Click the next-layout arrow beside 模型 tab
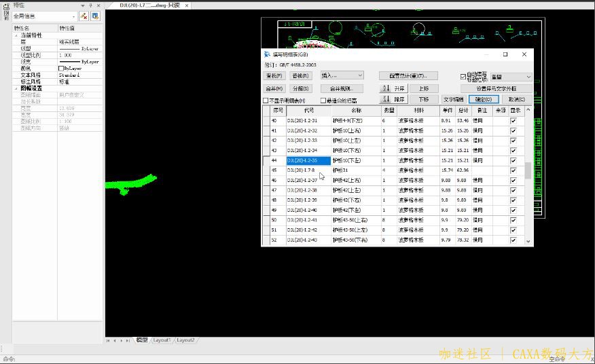Screen dimensions: 595x364 tap(121, 340)
